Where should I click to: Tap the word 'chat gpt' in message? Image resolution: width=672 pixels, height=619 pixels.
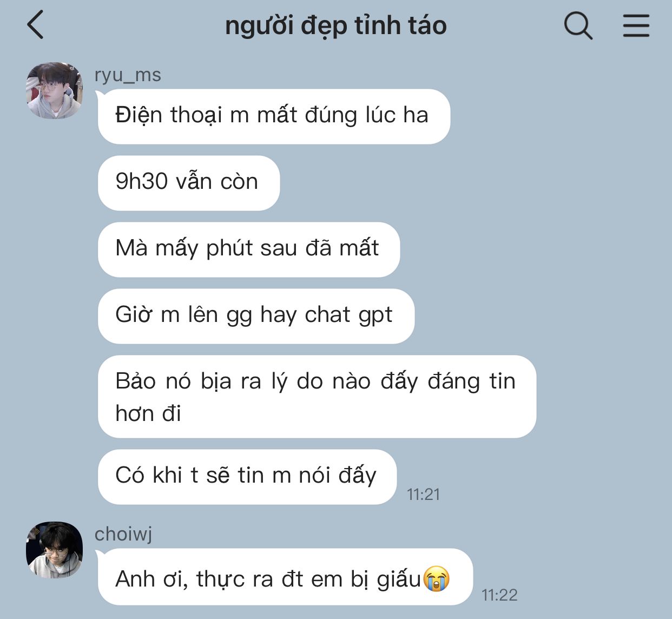click(x=348, y=315)
